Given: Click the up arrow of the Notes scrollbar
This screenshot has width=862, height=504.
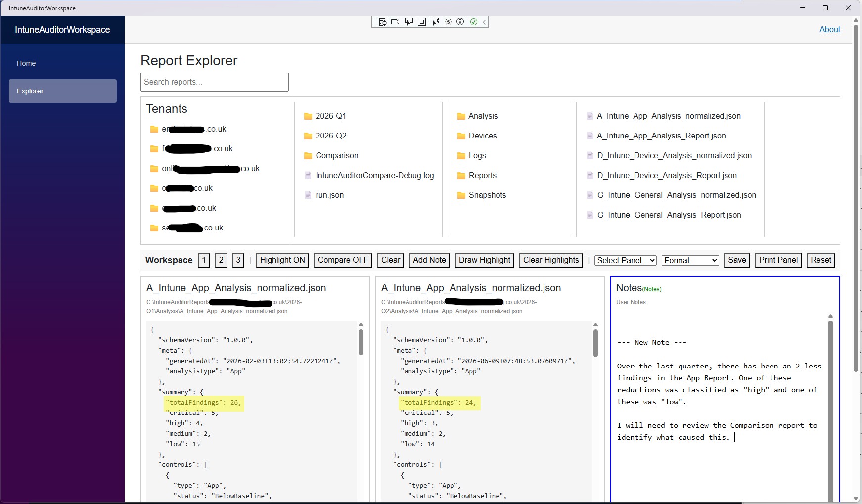Looking at the screenshot, I should coord(830,316).
